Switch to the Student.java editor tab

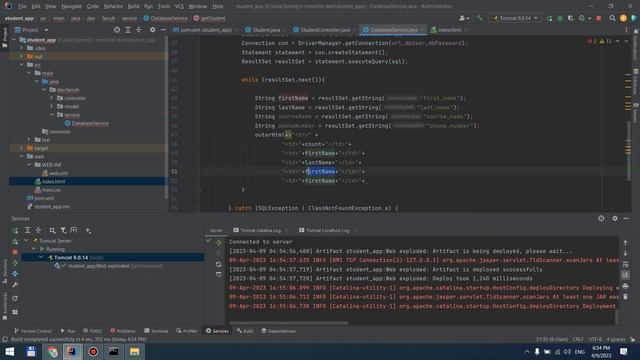[x=262, y=30]
